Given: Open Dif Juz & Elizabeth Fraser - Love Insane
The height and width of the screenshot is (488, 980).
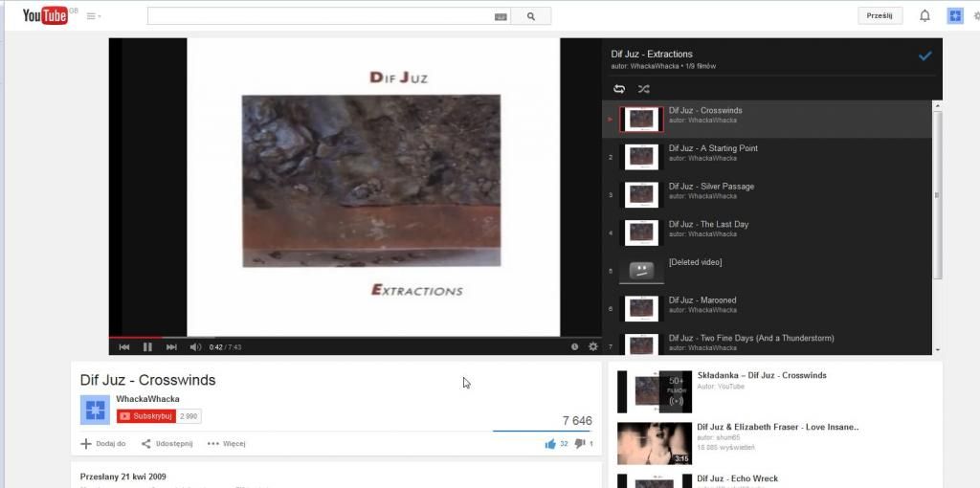Looking at the screenshot, I should (x=778, y=428).
